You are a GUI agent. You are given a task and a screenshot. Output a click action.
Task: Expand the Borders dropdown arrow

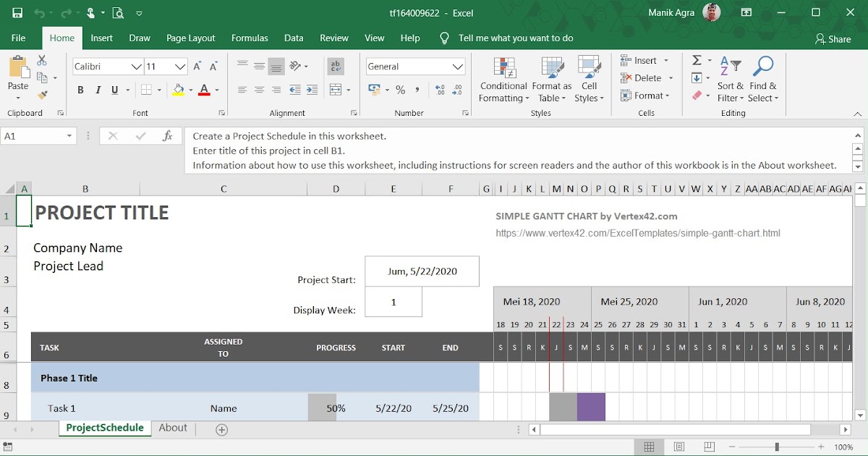[160, 90]
